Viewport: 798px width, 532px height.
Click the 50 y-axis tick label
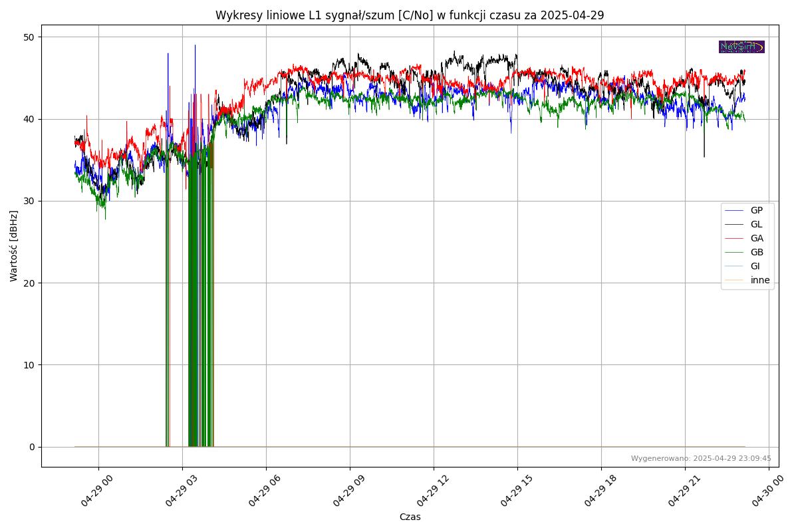coord(29,37)
